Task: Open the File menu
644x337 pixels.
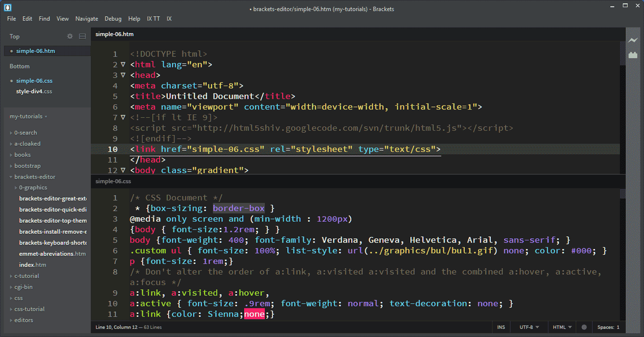Action: point(11,19)
